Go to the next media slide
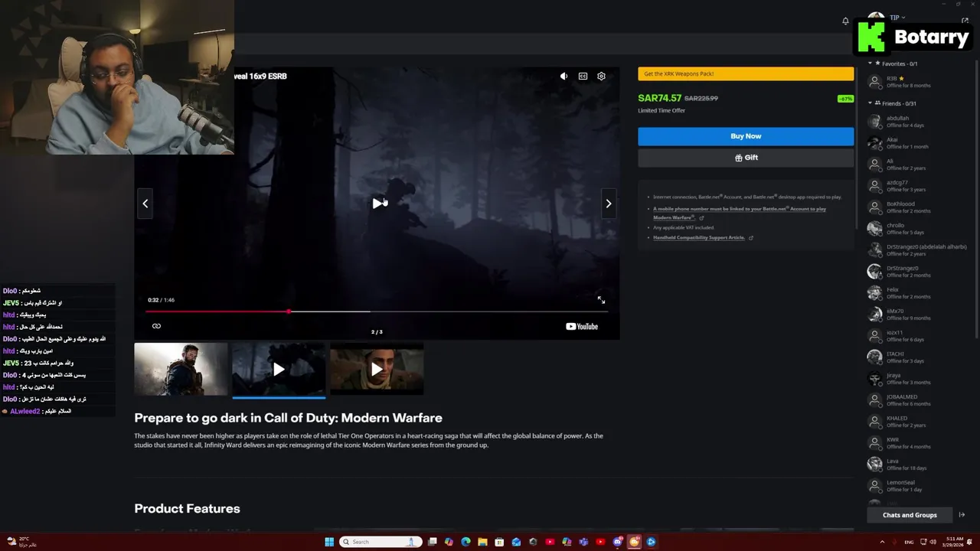 point(609,204)
